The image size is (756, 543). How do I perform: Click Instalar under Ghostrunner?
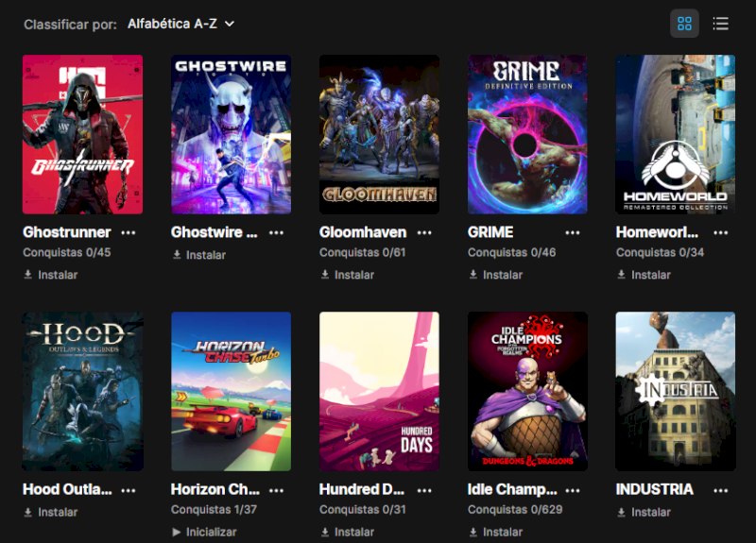point(51,275)
